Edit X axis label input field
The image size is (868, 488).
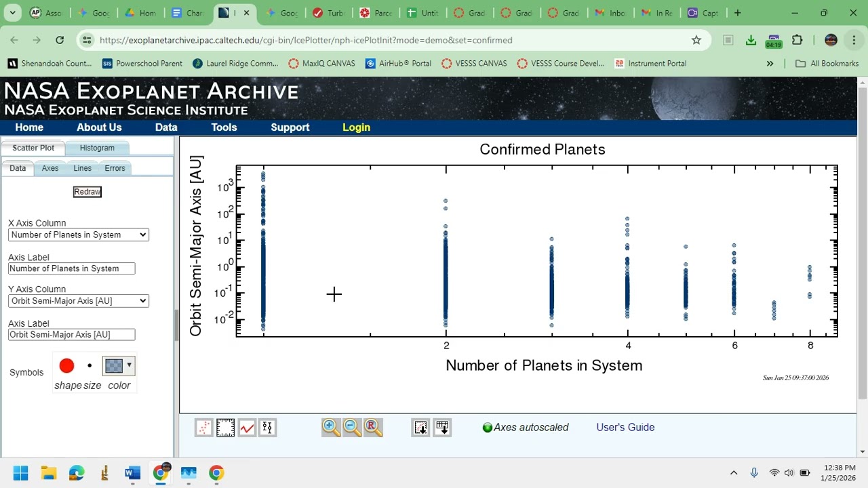click(72, 268)
